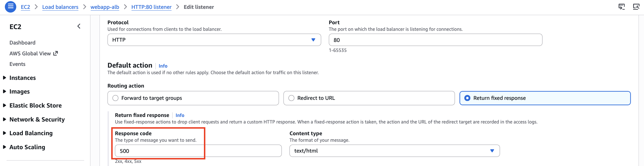644x166 pixels.
Task: Open Events in the EC2 sidebar
Action: click(17, 64)
